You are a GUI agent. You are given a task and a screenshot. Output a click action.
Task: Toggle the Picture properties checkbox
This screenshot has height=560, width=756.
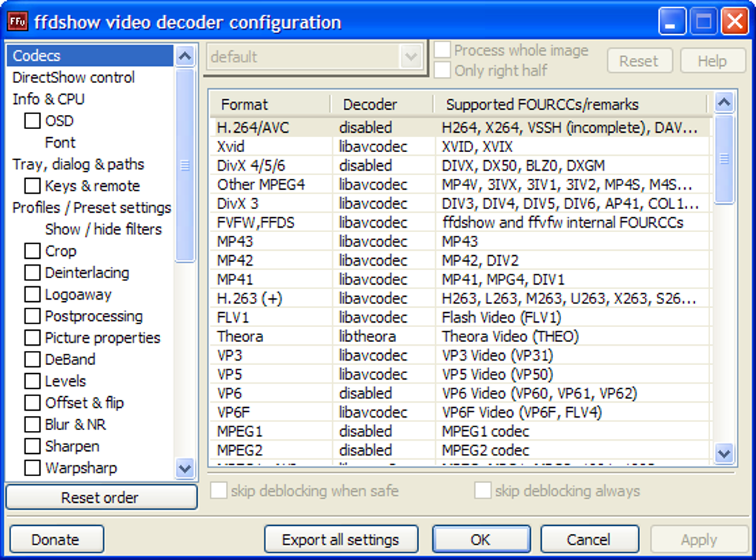point(33,337)
